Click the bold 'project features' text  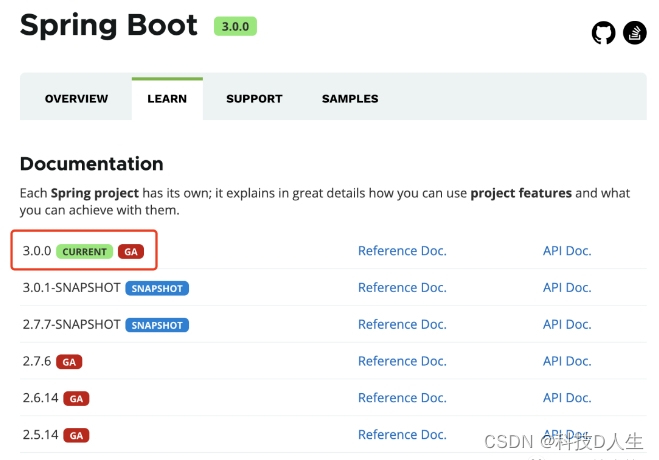(x=521, y=193)
